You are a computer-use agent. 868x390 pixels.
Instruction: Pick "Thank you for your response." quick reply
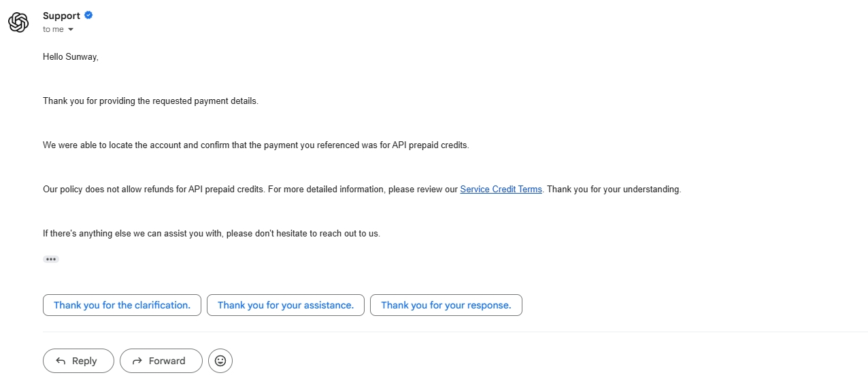[446, 305]
